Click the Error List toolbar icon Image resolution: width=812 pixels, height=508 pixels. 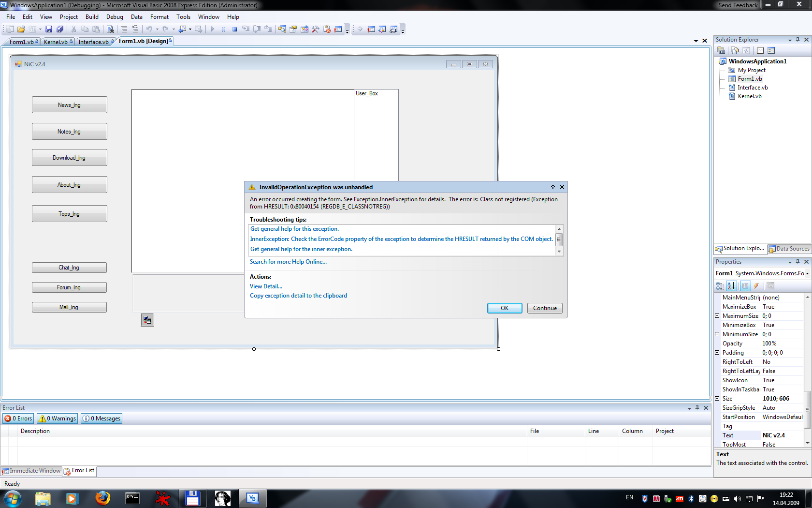327,29
